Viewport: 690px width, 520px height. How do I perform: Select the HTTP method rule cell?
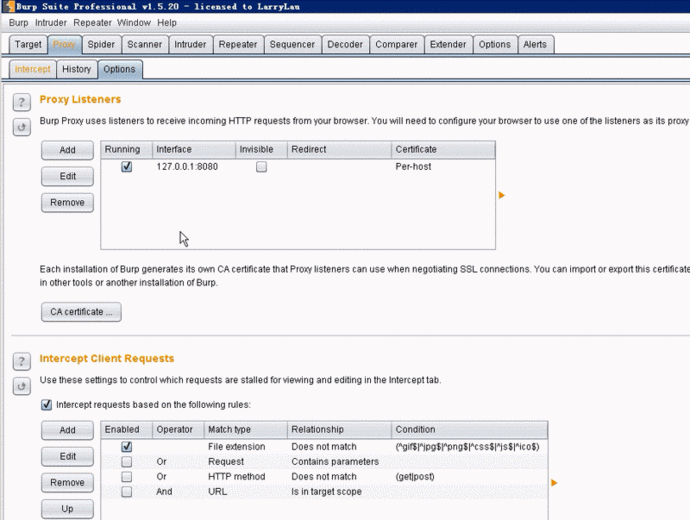tap(236, 476)
